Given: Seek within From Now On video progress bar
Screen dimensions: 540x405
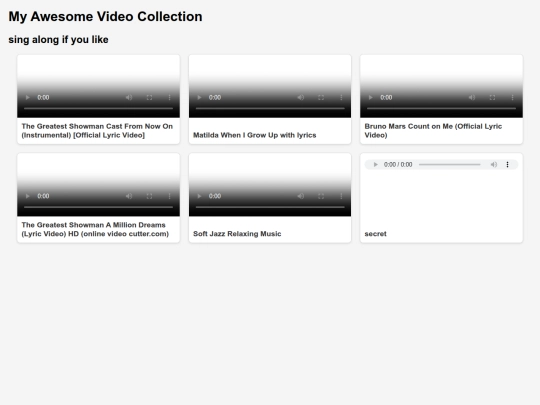Looking at the screenshot, I should click(x=98, y=108).
